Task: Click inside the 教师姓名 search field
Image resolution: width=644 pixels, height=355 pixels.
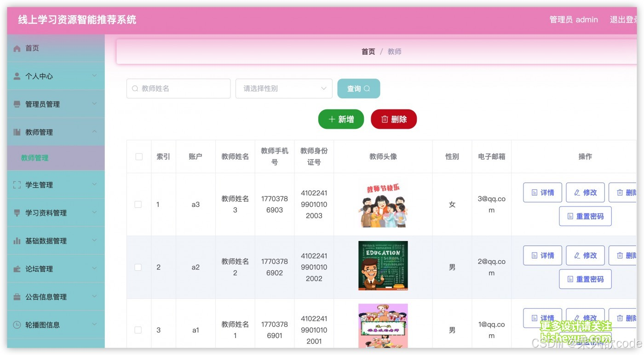Action: [178, 88]
